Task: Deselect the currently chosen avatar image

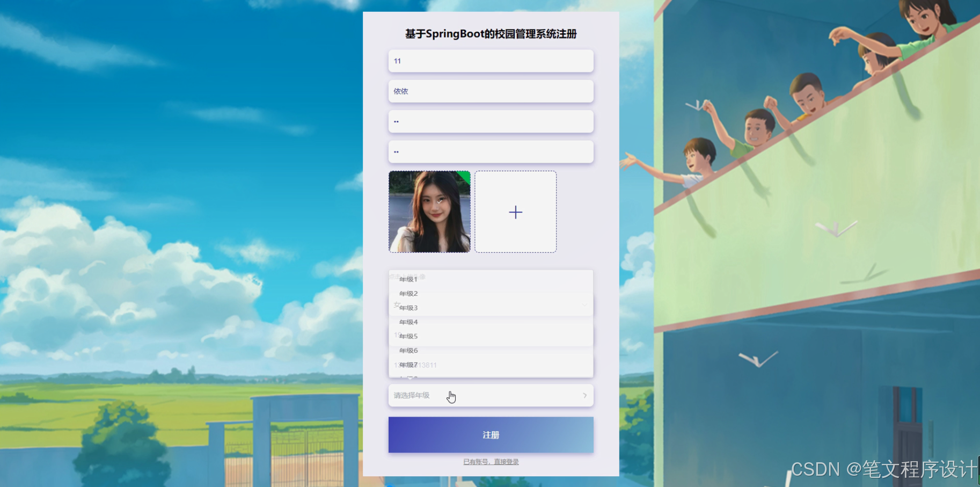Action: tap(429, 212)
